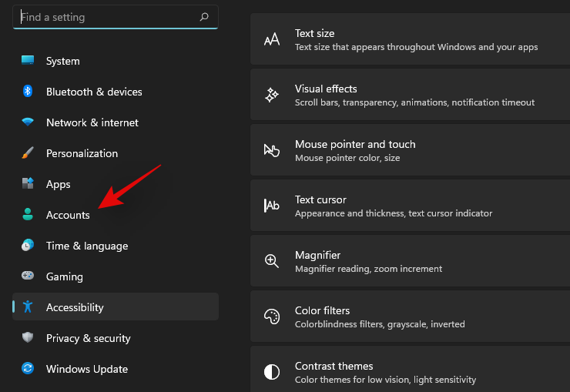The height and width of the screenshot is (392, 570).
Task: Click the Time & language clock icon
Action: tap(28, 246)
